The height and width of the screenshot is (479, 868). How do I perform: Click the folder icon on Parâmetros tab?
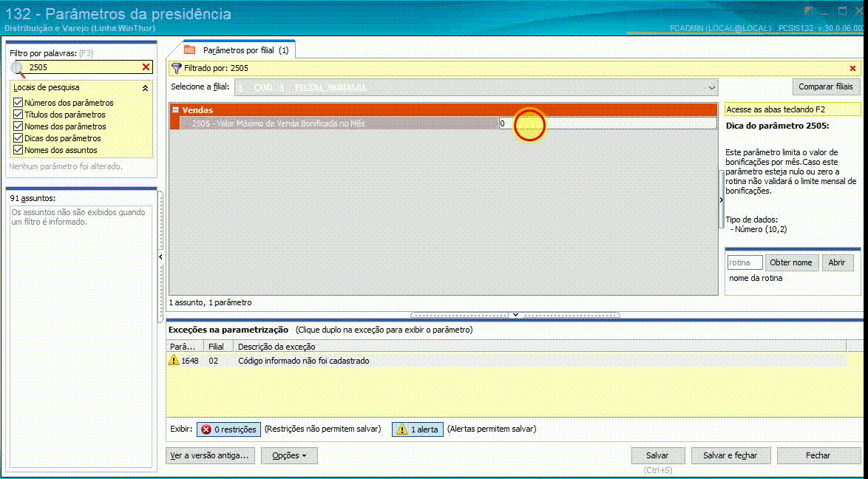click(190, 50)
